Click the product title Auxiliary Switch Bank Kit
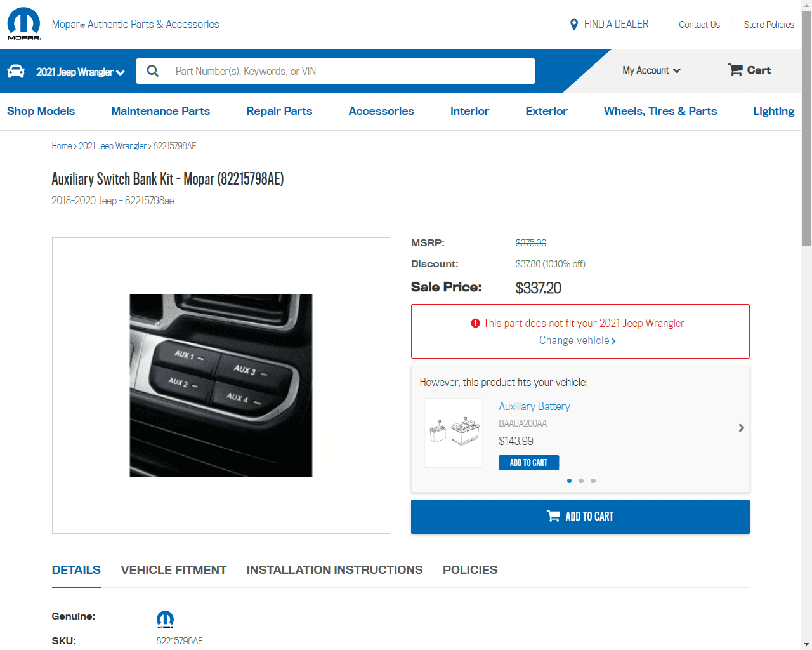The width and height of the screenshot is (812, 650). pyautogui.click(x=167, y=179)
